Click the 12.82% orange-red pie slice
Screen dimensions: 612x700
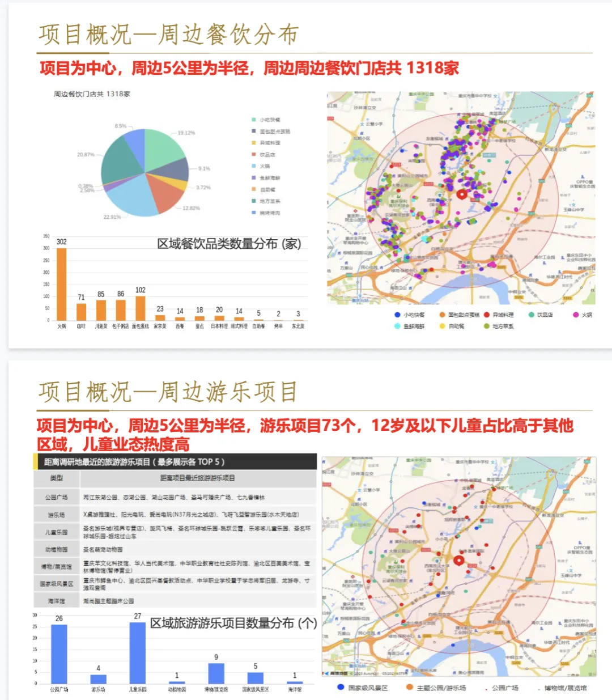point(165,192)
